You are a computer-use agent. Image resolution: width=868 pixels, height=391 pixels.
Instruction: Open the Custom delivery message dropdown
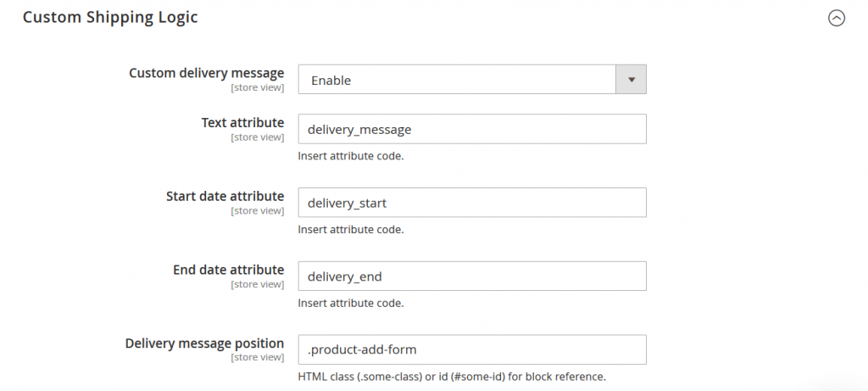coord(458,80)
